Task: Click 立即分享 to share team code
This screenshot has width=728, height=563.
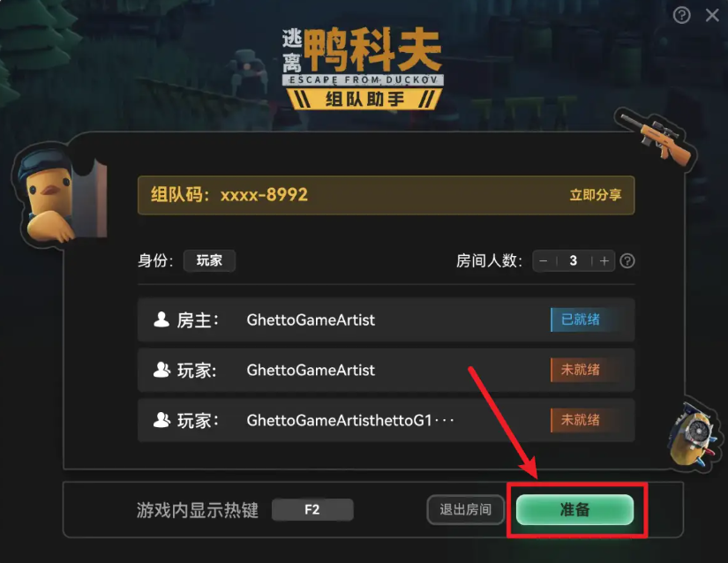Action: coord(596,195)
